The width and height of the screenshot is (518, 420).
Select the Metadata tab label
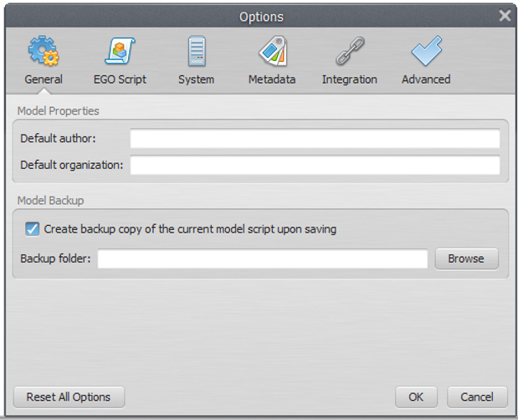coord(272,79)
